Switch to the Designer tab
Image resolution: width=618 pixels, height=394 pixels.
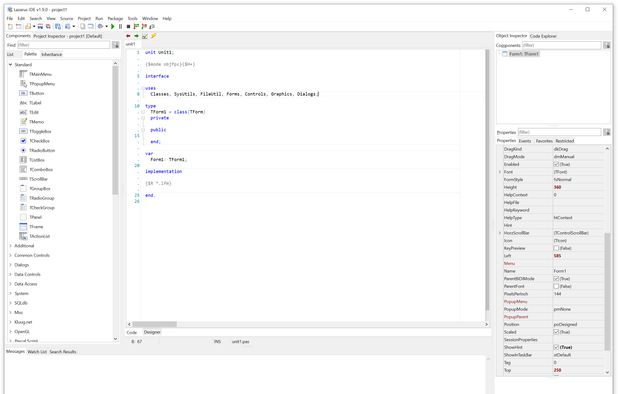click(x=152, y=332)
